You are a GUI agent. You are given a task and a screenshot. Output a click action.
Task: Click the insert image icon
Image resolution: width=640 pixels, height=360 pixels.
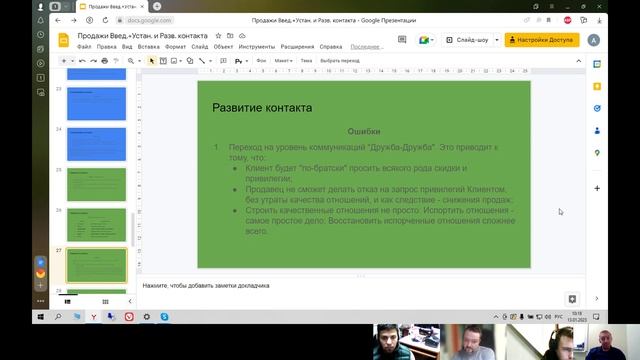174,61
